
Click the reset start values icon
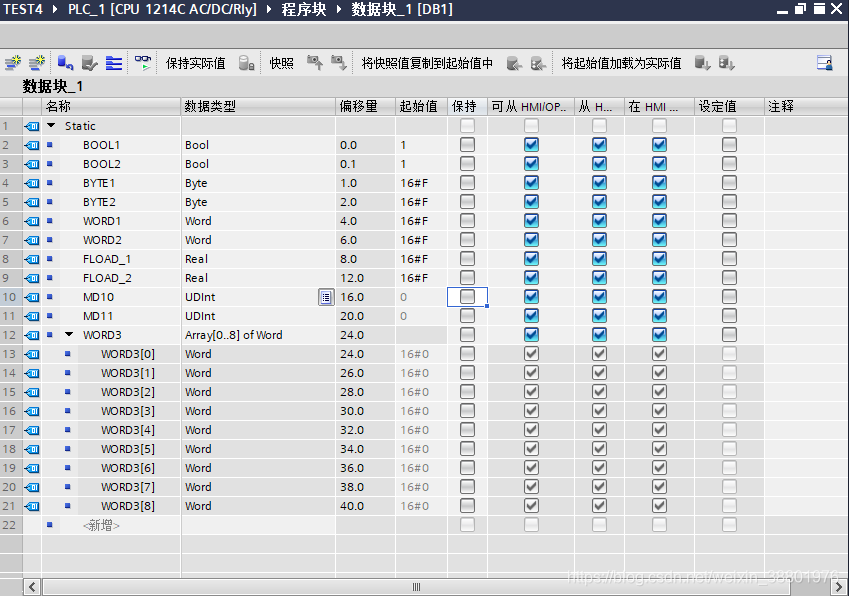(x=65, y=63)
